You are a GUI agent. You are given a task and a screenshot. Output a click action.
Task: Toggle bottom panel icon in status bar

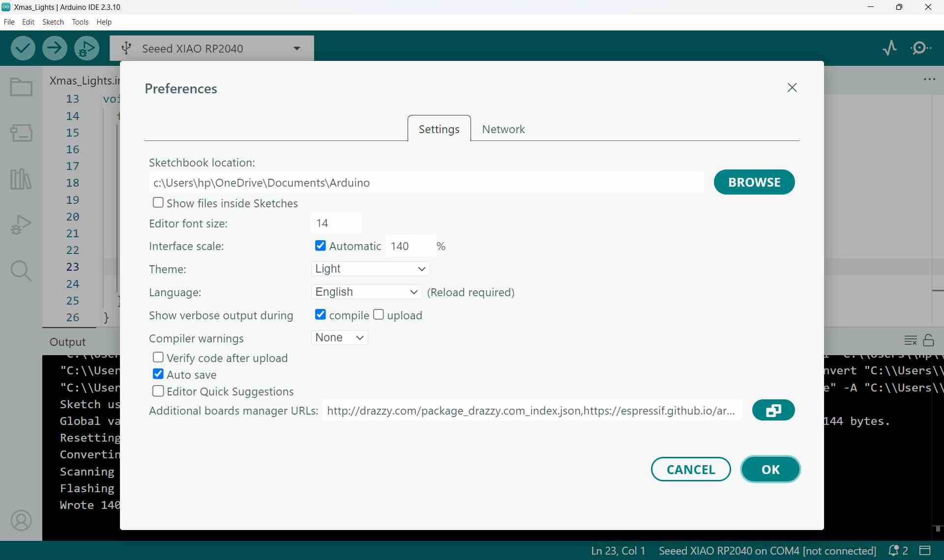925,550
